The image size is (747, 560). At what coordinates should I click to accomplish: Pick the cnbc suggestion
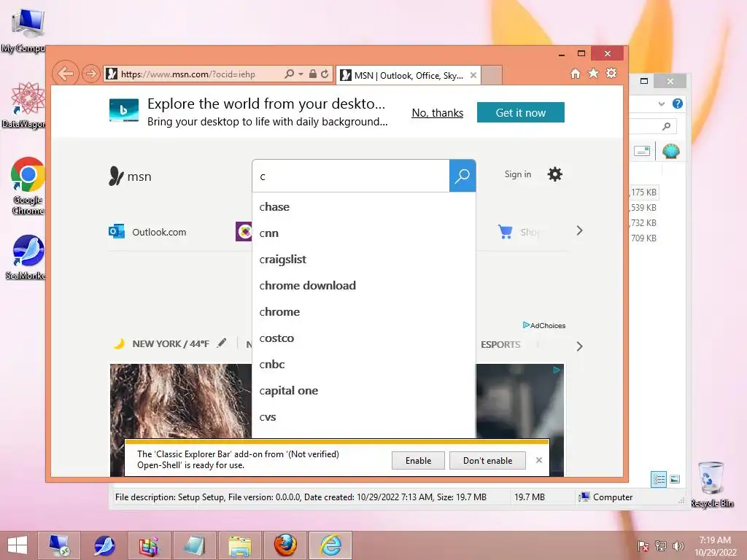(363, 365)
